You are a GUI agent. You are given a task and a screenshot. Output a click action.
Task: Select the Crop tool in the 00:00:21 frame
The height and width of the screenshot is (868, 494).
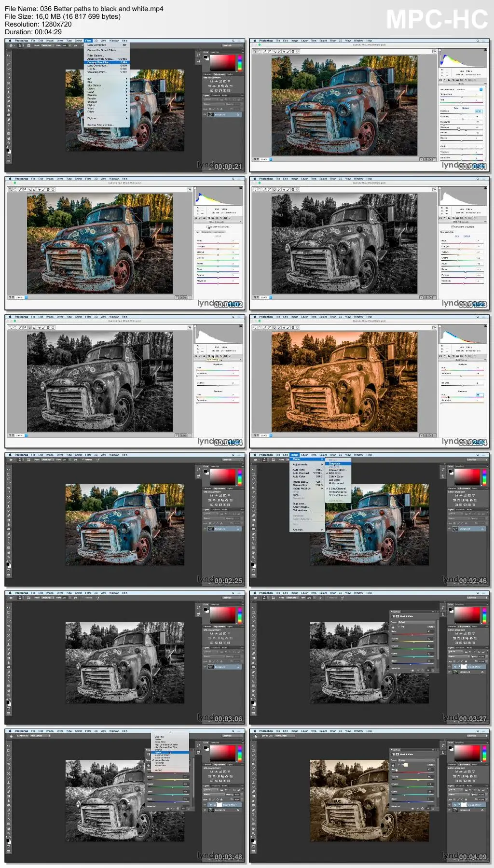[8, 72]
